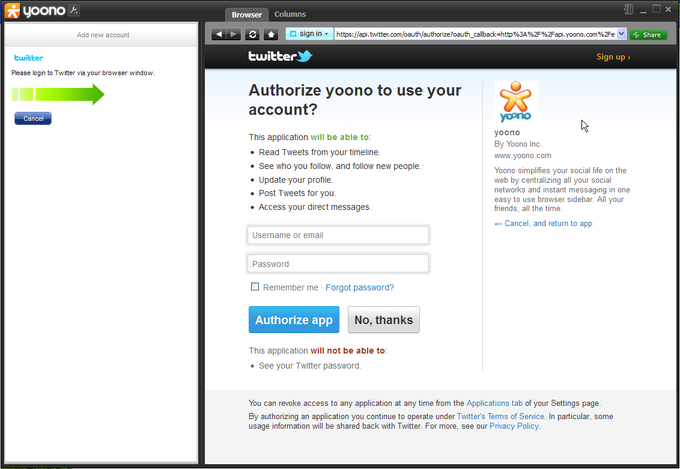The height and width of the screenshot is (469, 680).
Task: Open the Applications tab link
Action: pyautogui.click(x=494, y=403)
